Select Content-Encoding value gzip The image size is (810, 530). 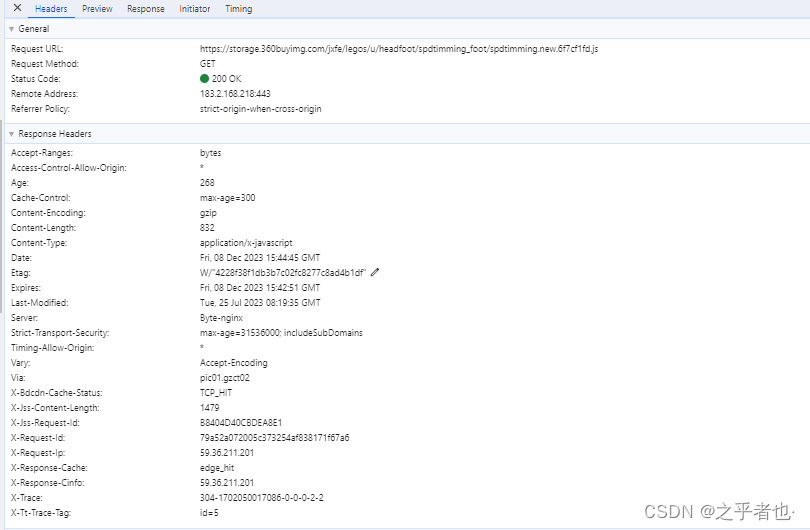click(x=208, y=213)
